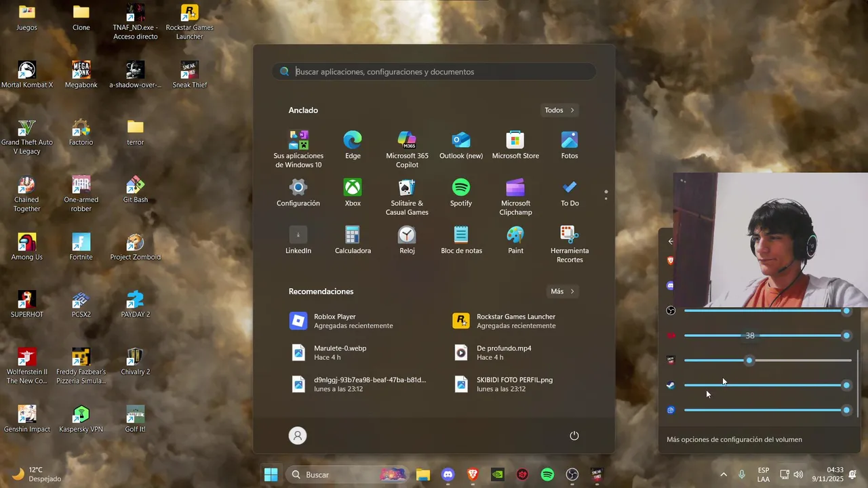Select the Fortnite desktop shortcut
This screenshot has width=868, height=488.
coord(81,247)
